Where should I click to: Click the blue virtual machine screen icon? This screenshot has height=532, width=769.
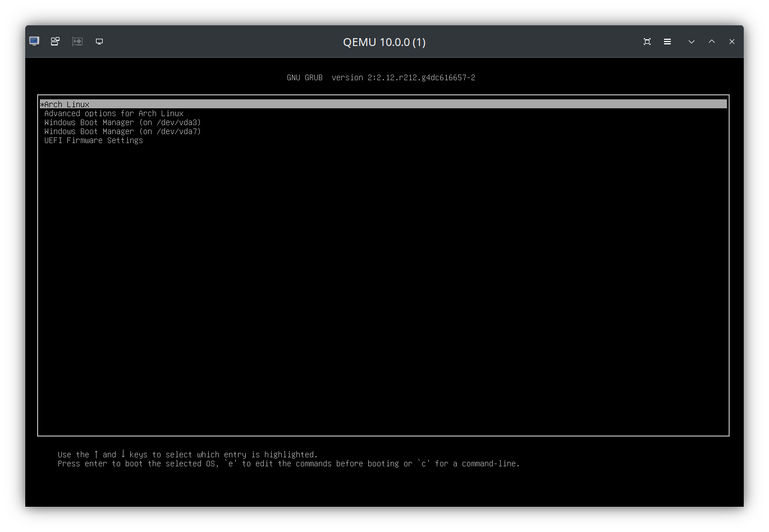[x=34, y=41]
